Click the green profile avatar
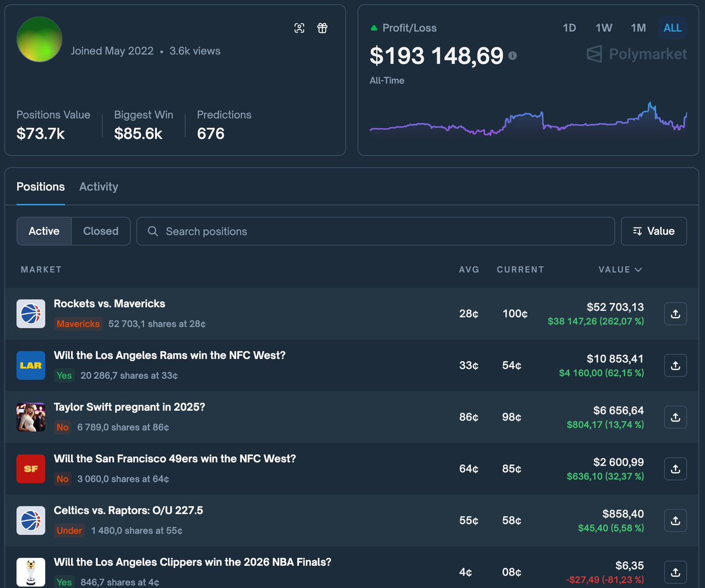Image resolution: width=705 pixels, height=588 pixels. (39, 39)
